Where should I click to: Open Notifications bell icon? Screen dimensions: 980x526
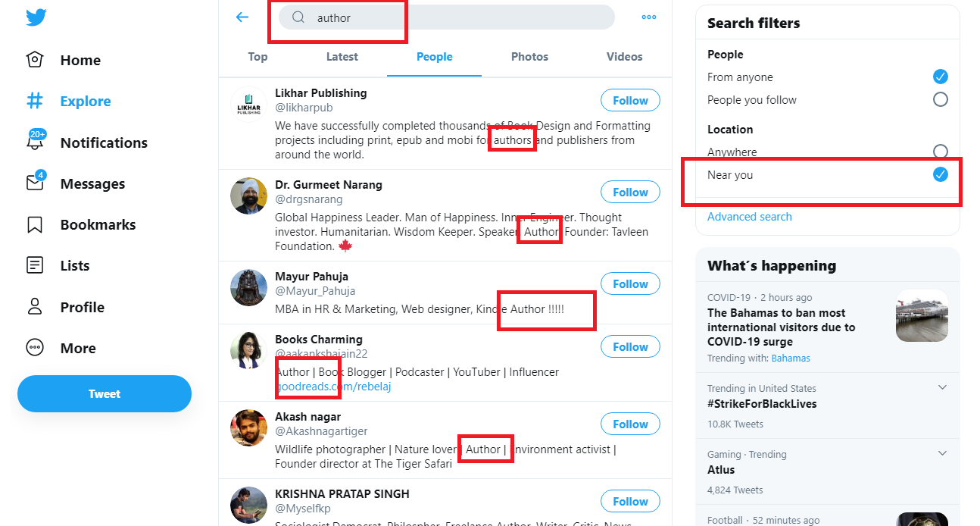tap(35, 142)
